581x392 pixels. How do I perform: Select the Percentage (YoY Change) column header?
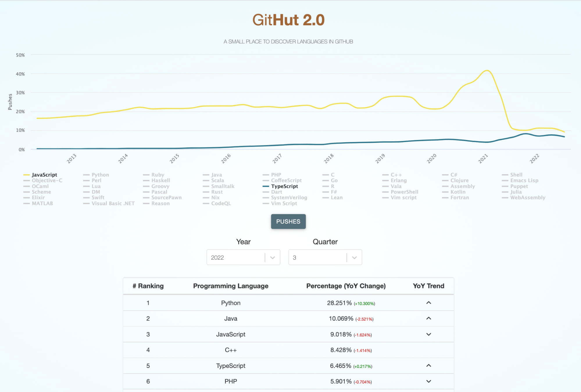pos(346,286)
